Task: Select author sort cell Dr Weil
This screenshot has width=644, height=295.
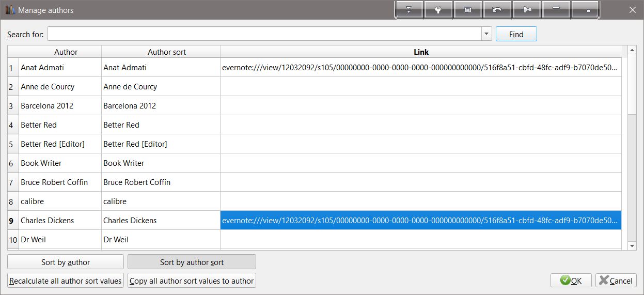Action: [x=161, y=239]
